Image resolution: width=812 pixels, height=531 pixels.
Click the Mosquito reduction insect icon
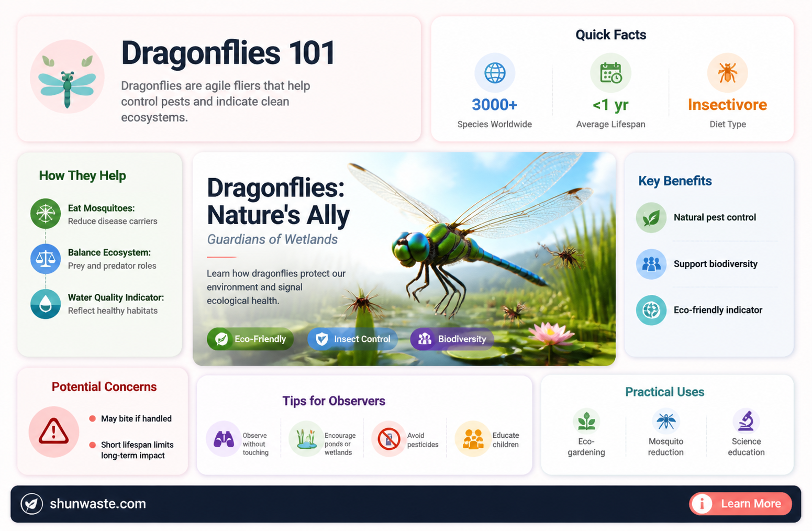(x=666, y=421)
